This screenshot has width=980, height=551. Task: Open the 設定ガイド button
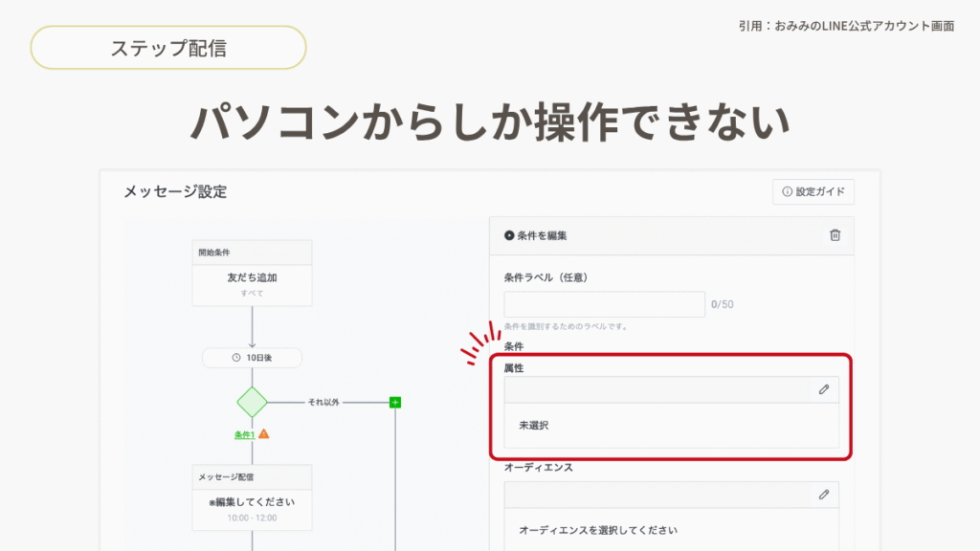[x=813, y=191]
